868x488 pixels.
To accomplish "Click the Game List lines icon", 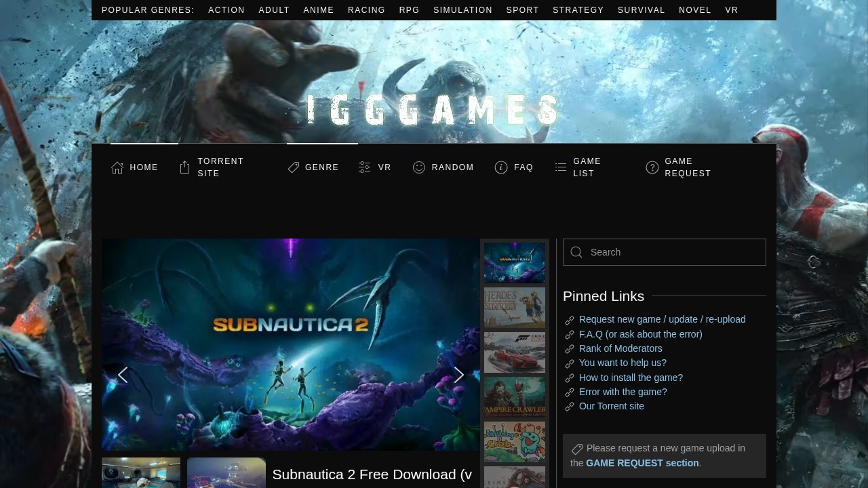I will coord(561,167).
